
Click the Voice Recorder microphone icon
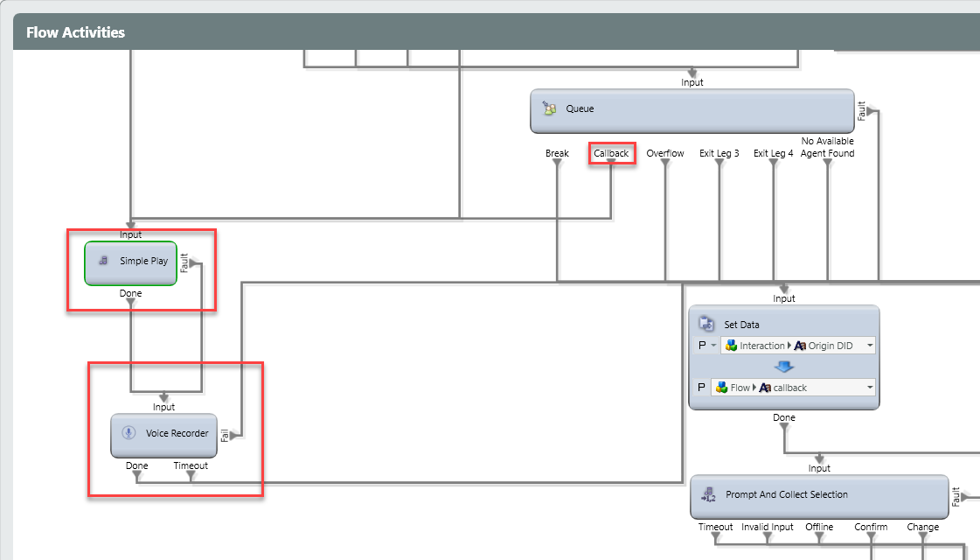tap(129, 433)
